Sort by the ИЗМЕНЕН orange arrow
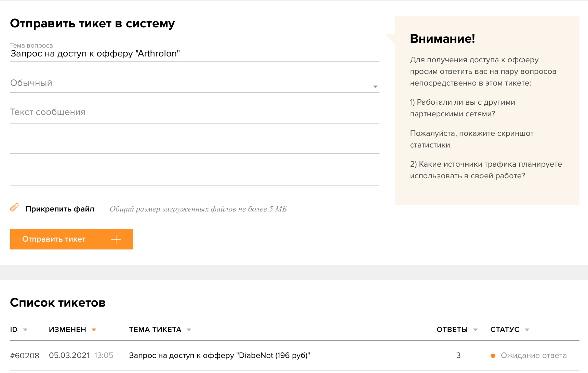The height and width of the screenshot is (373, 588). (x=94, y=330)
